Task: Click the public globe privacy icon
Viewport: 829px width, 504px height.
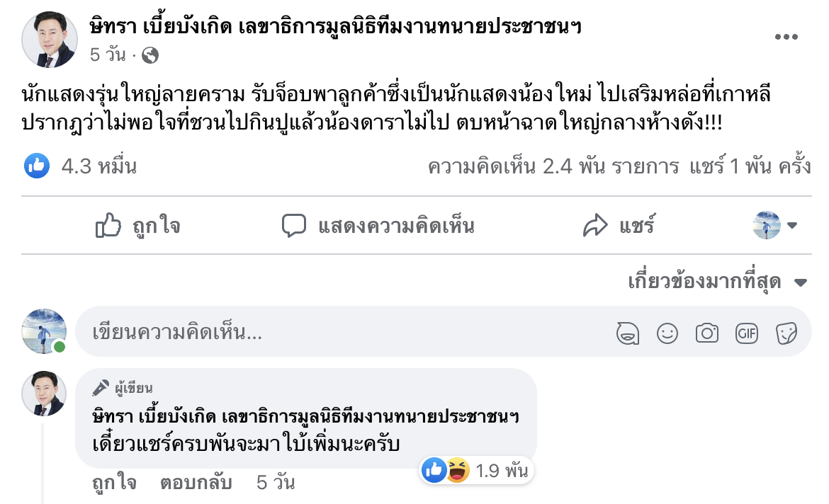Action: point(150,55)
